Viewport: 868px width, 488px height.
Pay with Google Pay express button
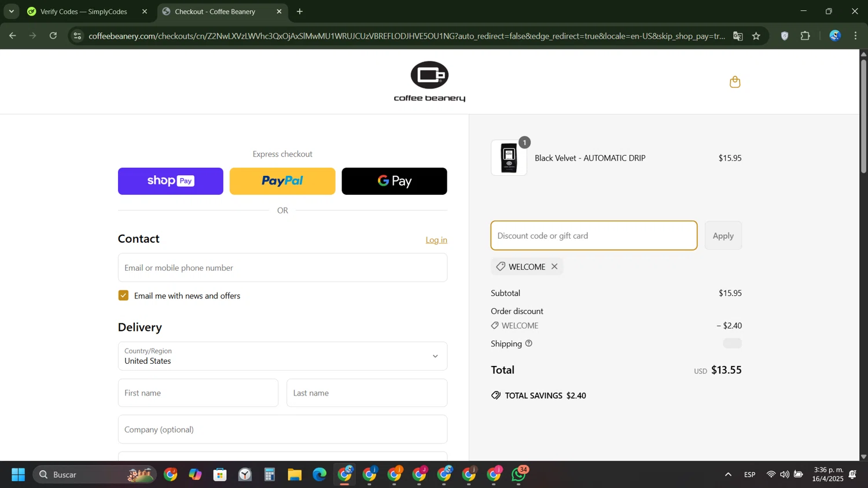tap(395, 181)
